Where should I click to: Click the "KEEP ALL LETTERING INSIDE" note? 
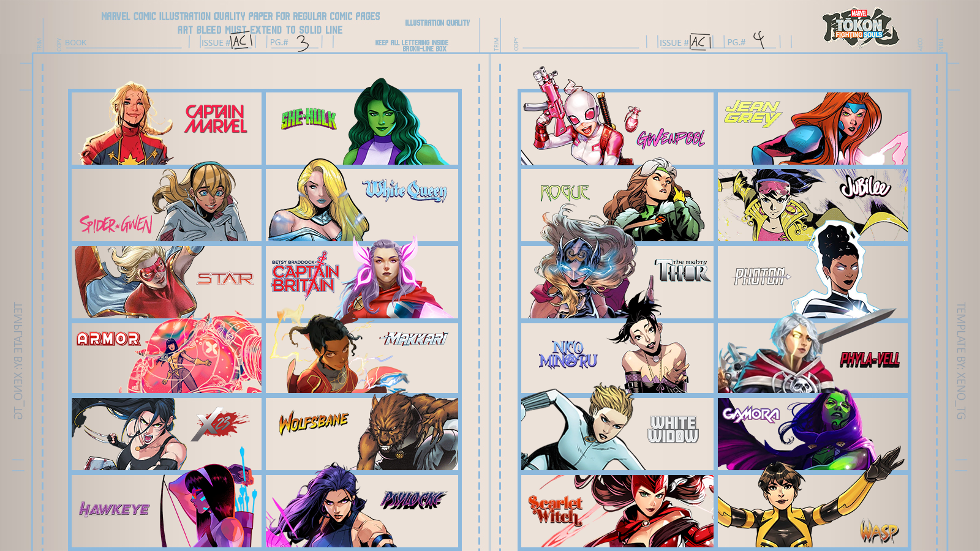[x=412, y=42]
